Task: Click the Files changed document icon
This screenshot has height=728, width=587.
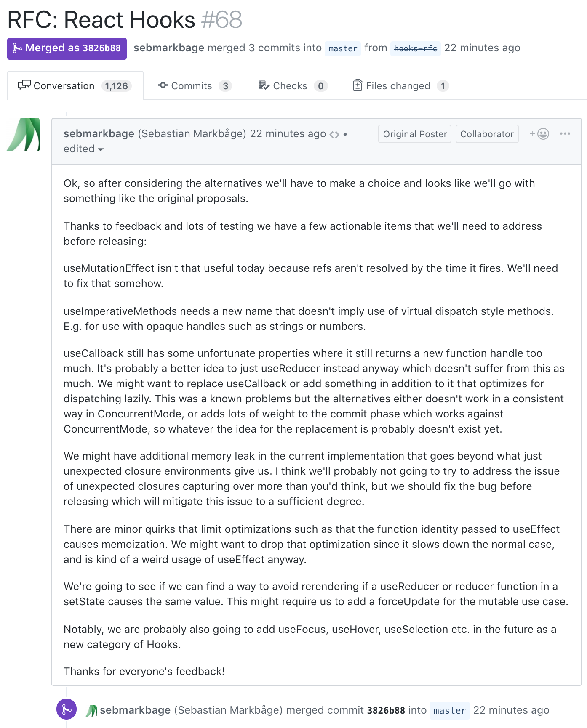Action: (358, 85)
